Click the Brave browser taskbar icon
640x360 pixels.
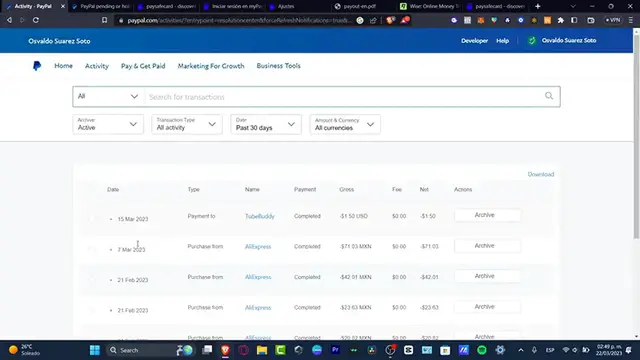[225, 350]
